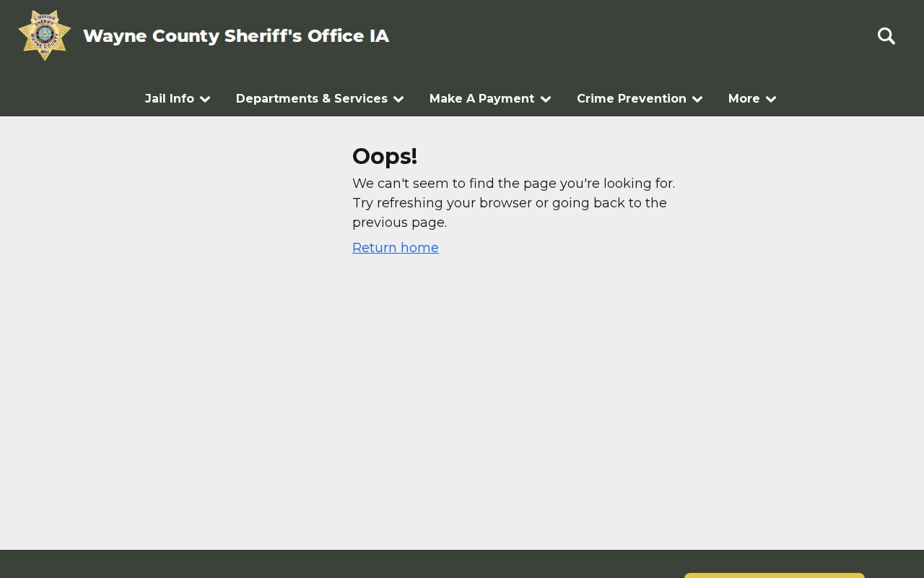This screenshot has width=924, height=578.
Task: Click Wayne County Sheriff's Office IA title
Action: tap(236, 36)
